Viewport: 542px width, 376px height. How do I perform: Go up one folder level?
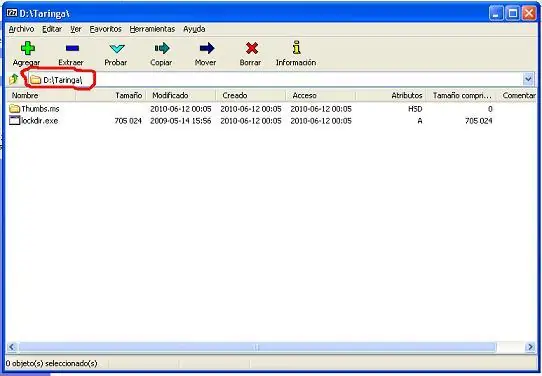[14, 79]
